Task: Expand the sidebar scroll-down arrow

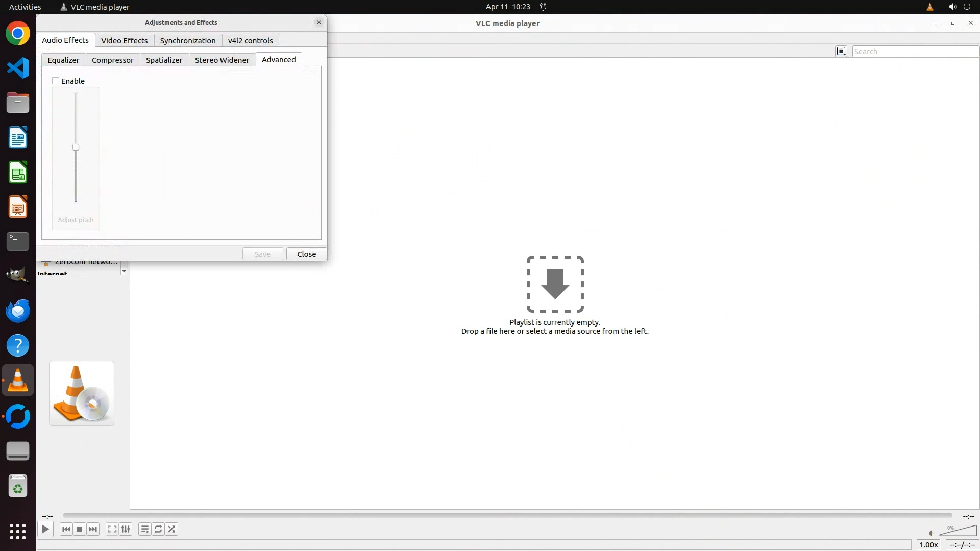Action: coord(124,271)
